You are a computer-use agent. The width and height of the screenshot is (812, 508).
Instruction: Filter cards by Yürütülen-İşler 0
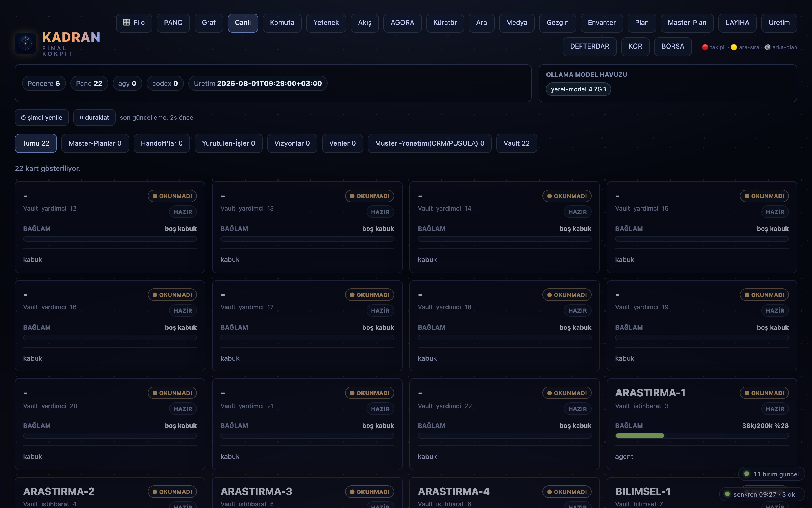pos(228,143)
